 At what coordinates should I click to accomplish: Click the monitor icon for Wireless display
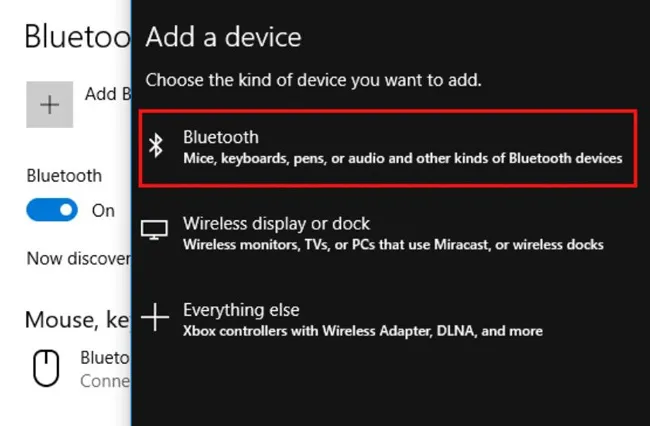155,232
